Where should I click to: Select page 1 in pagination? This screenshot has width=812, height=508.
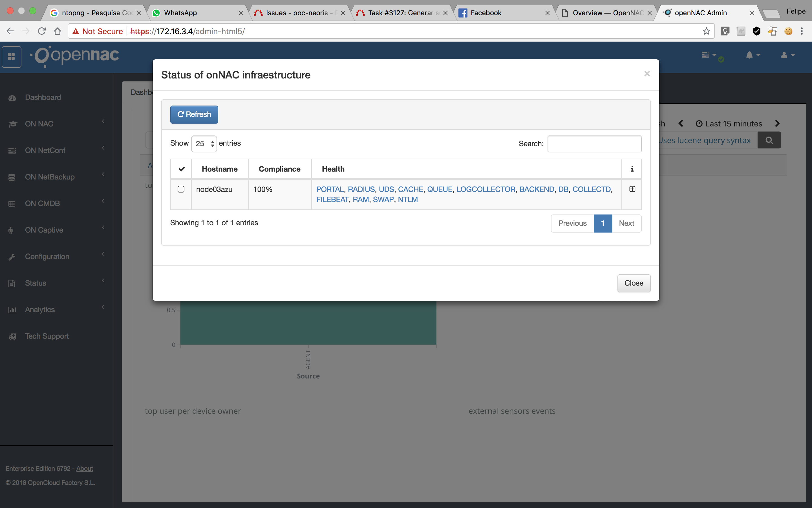click(603, 224)
